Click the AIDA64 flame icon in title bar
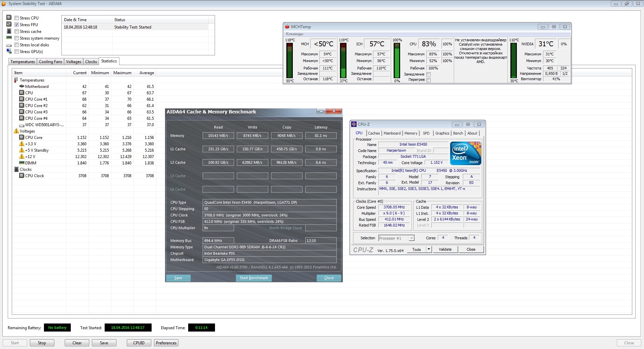The height and width of the screenshot is (349, 644). coord(4,4)
